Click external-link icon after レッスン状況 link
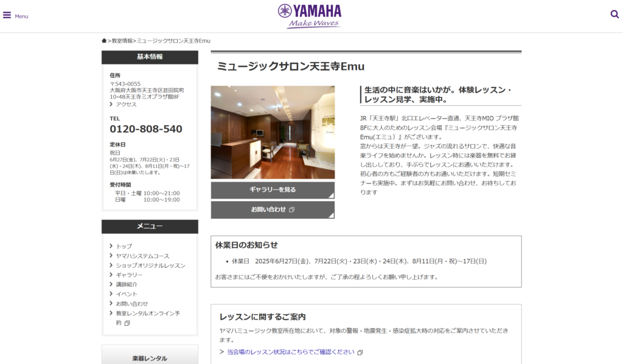 coord(360,352)
